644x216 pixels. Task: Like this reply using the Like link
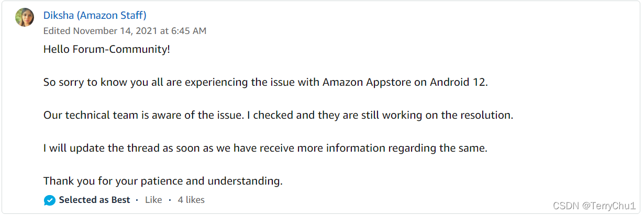click(153, 200)
